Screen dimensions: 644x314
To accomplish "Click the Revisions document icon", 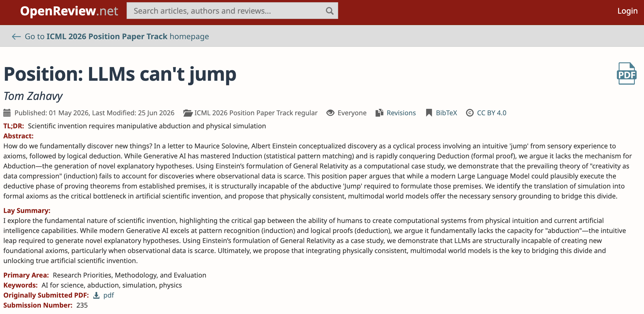I will click(x=379, y=113).
